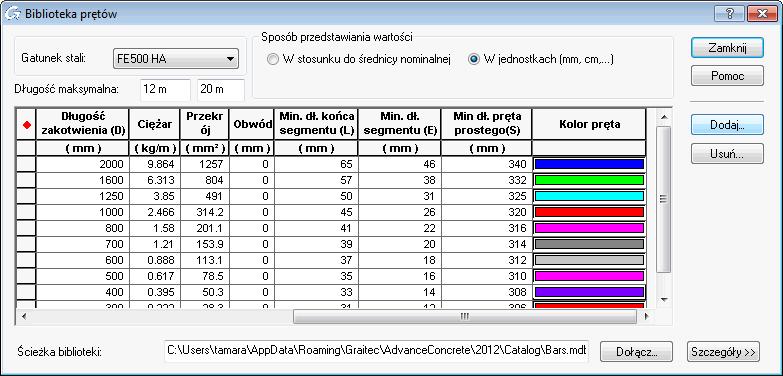Click the 20 m maximum length field
Image resolution: width=783 pixels, height=376 pixels.
tap(221, 90)
